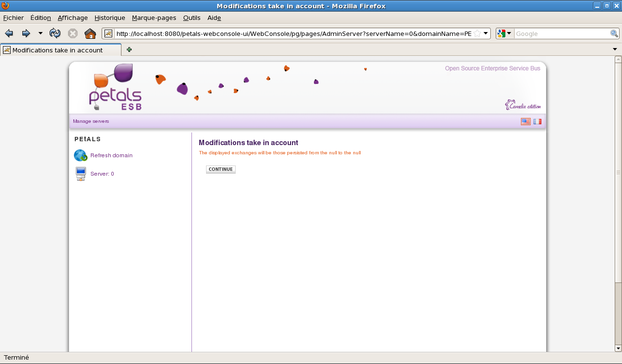The width and height of the screenshot is (622, 364).
Task: Click the Petals ESB logo
Action: pos(116,87)
